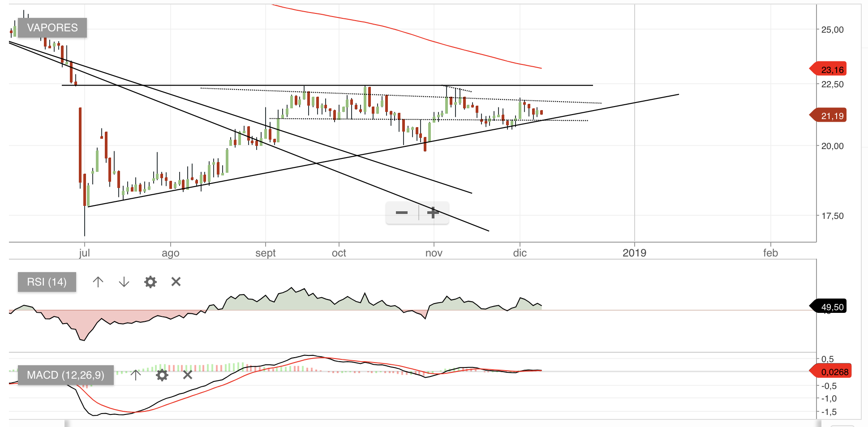Screen dimensions: 868x427
Task: Select the MACD (12,26,9) indicator label
Action: click(66, 375)
